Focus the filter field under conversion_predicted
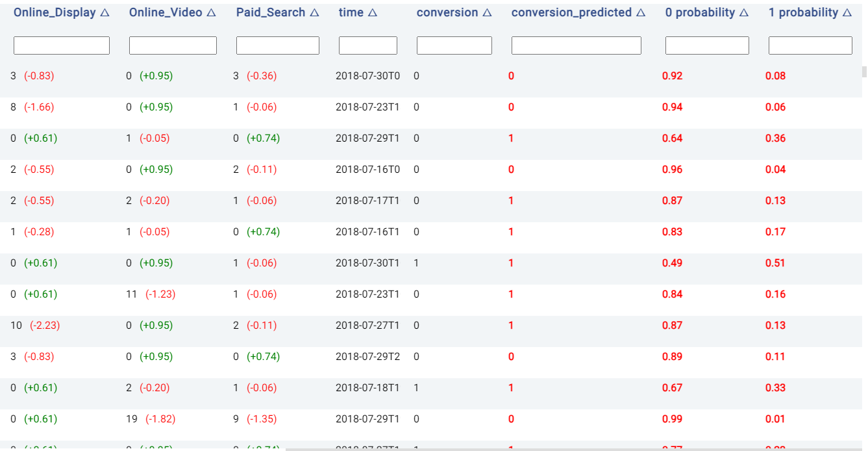Screen dimensions: 868x451 577,45
